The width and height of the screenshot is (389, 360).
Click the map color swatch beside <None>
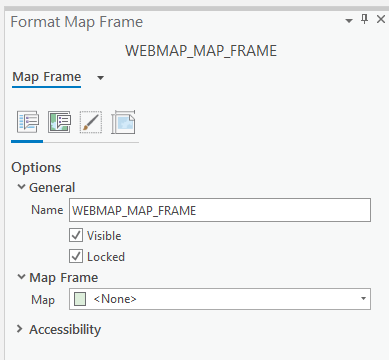pos(80,299)
